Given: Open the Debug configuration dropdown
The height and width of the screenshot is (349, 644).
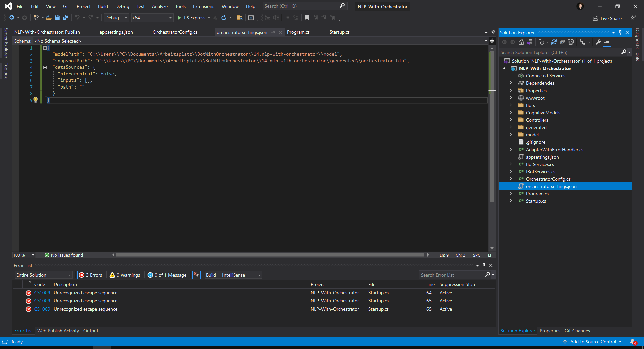Looking at the screenshot, I should 116,18.
